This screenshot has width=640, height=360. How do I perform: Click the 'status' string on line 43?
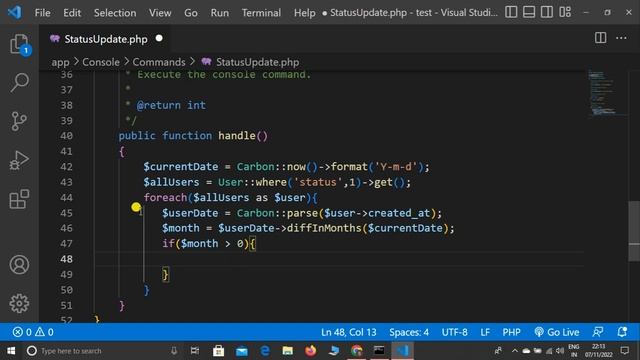[x=318, y=182]
